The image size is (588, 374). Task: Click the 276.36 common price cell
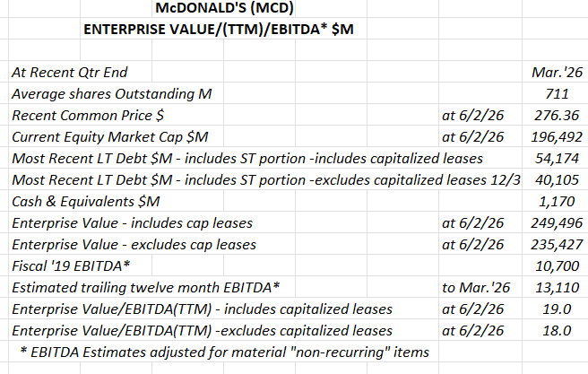pos(557,115)
